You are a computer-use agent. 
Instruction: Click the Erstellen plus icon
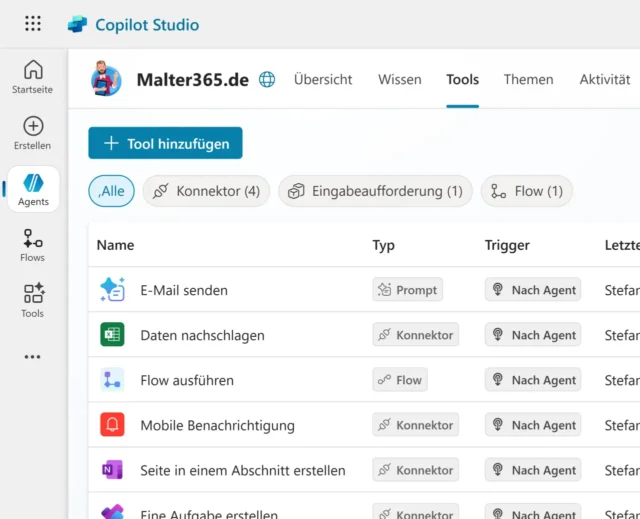[x=33, y=126]
